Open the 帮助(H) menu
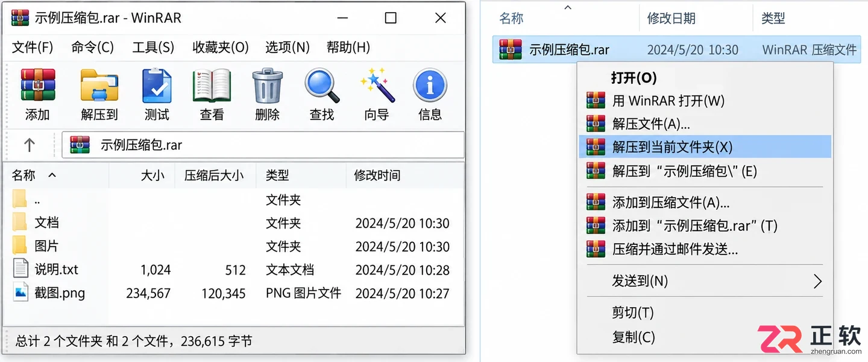Viewport: 868px width, 362px height. coord(348,47)
